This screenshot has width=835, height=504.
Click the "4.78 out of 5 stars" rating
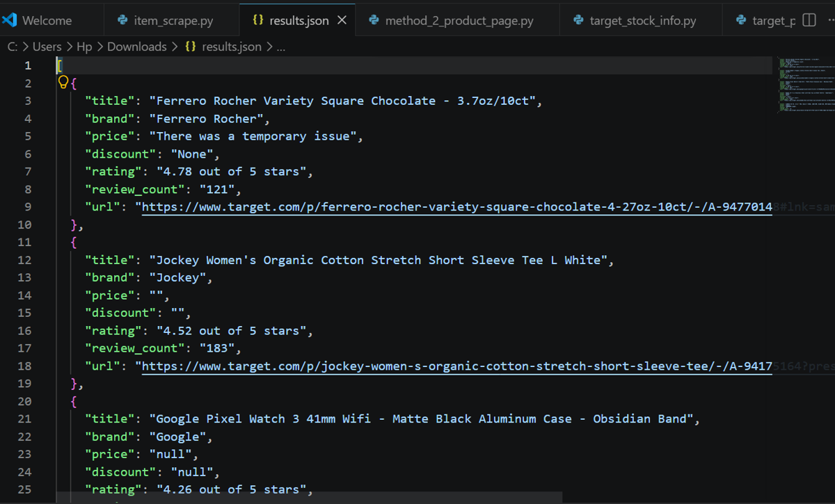click(x=231, y=171)
